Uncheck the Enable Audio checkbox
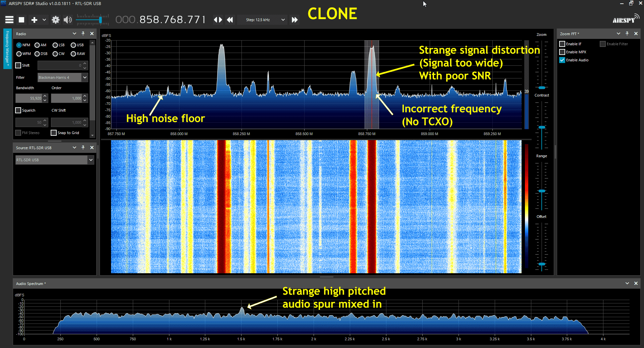Image resolution: width=644 pixels, height=348 pixels. [x=562, y=60]
